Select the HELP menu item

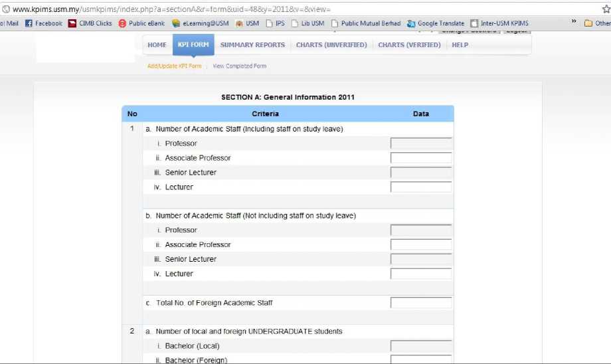[460, 45]
